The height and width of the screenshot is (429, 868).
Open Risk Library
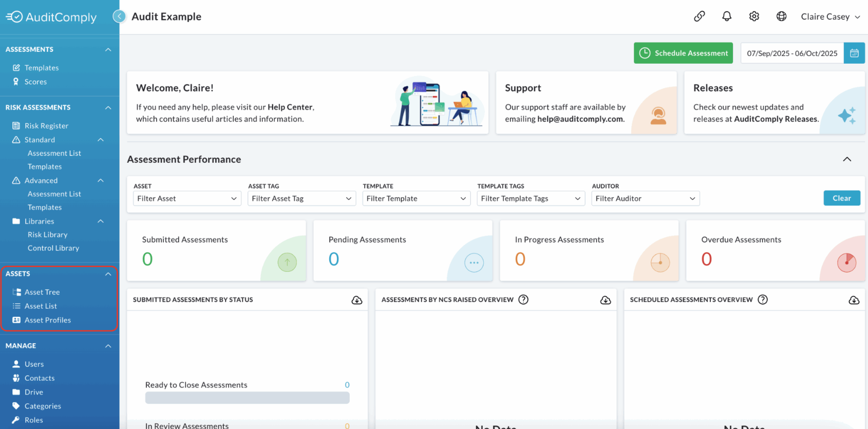point(48,234)
